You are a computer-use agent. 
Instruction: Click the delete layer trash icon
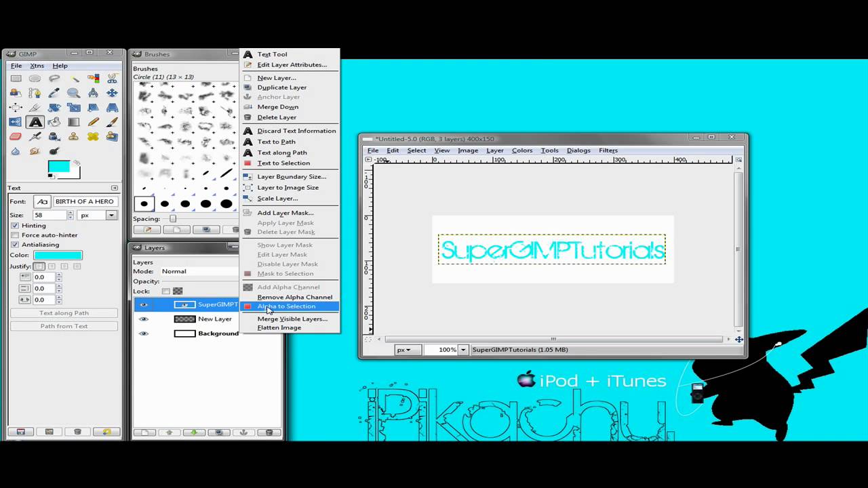[269, 432]
